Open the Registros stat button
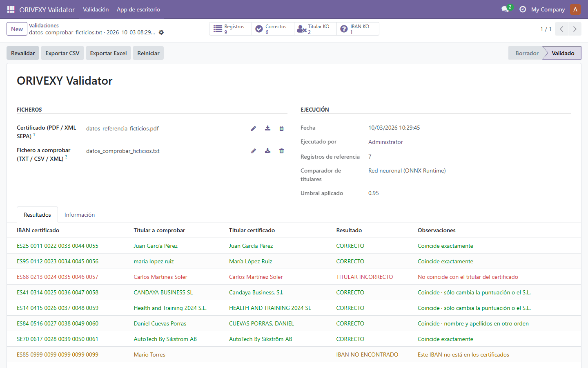 [x=230, y=29]
